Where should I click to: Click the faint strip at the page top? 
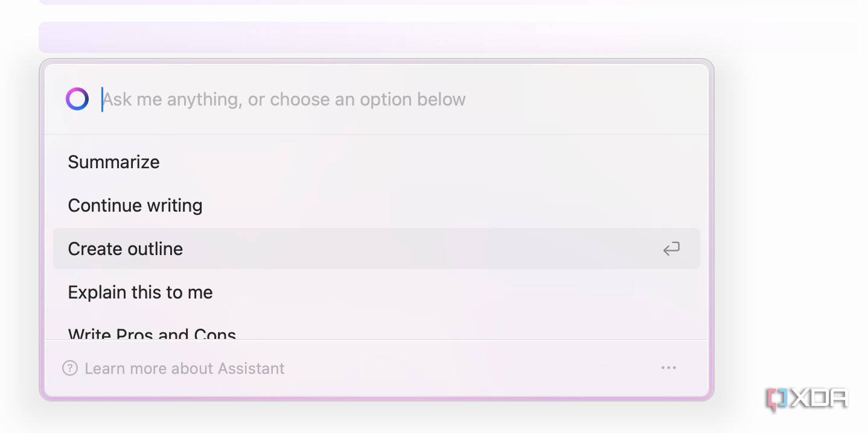click(447, 2)
